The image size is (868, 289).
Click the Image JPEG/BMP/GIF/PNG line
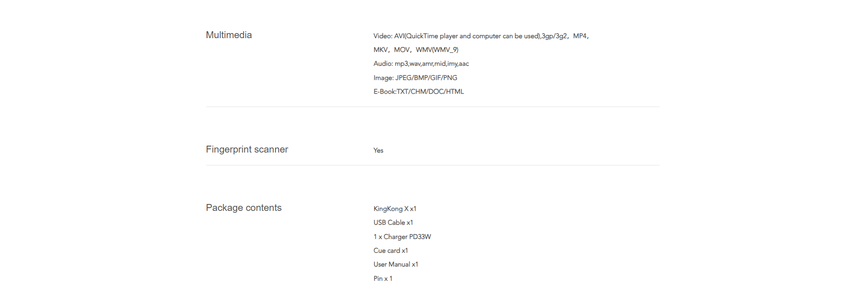[x=415, y=78]
